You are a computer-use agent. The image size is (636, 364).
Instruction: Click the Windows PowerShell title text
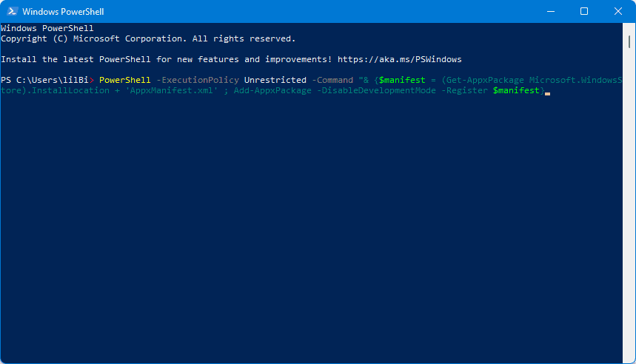63,12
